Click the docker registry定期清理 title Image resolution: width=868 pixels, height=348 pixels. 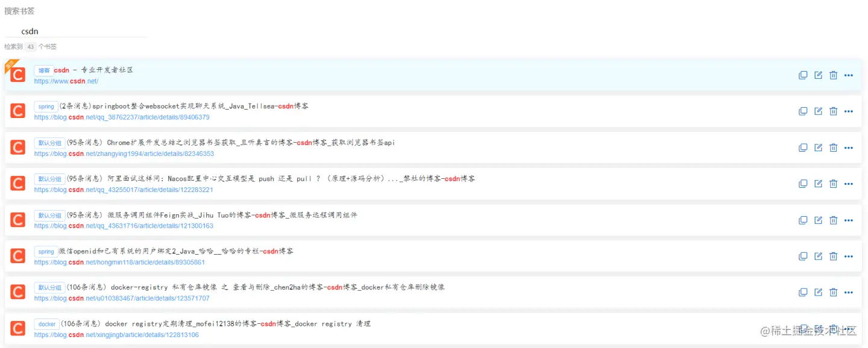(215, 323)
